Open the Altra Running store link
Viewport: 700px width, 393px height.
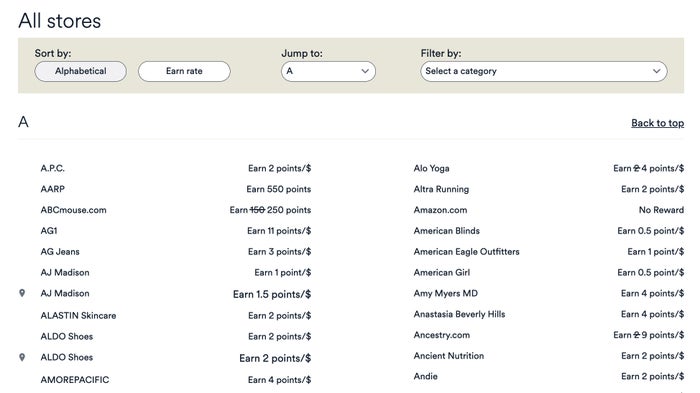coord(441,189)
